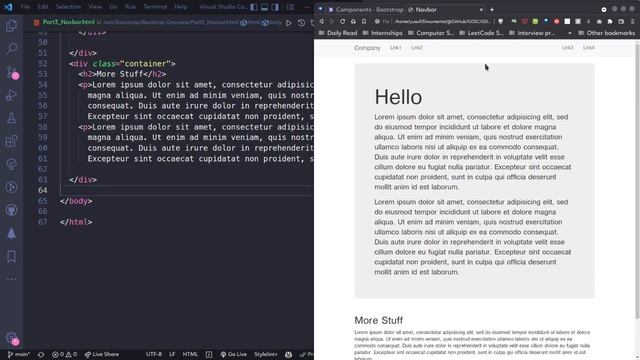Go back in the browser
Viewport: 640px width, 360px height.
pos(322,21)
